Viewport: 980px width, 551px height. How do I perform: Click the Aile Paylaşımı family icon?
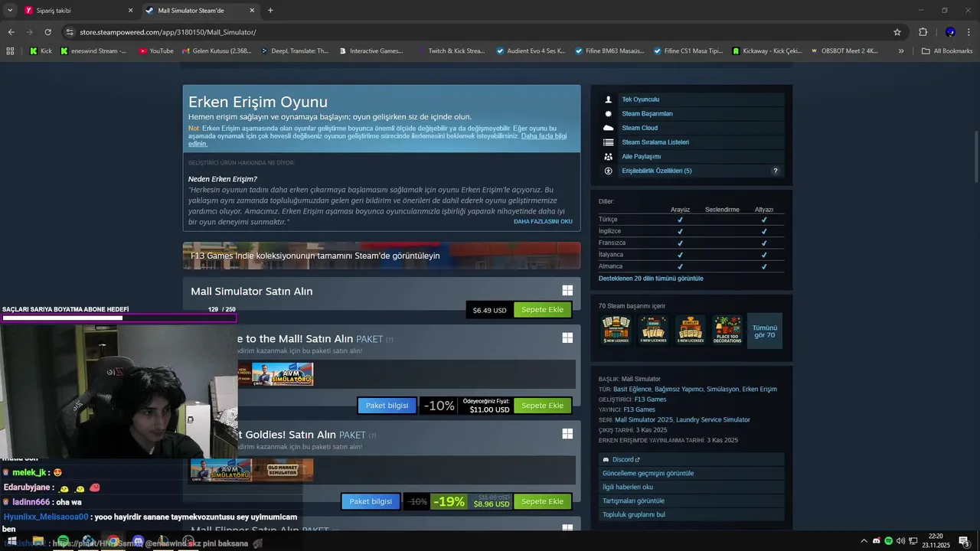coord(609,156)
